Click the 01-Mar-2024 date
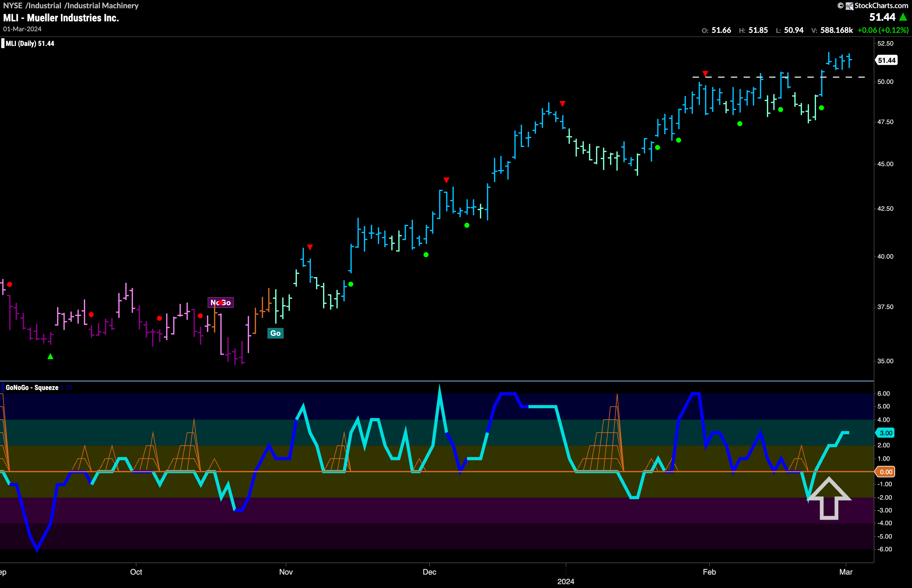This screenshot has width=912, height=588. [x=22, y=29]
